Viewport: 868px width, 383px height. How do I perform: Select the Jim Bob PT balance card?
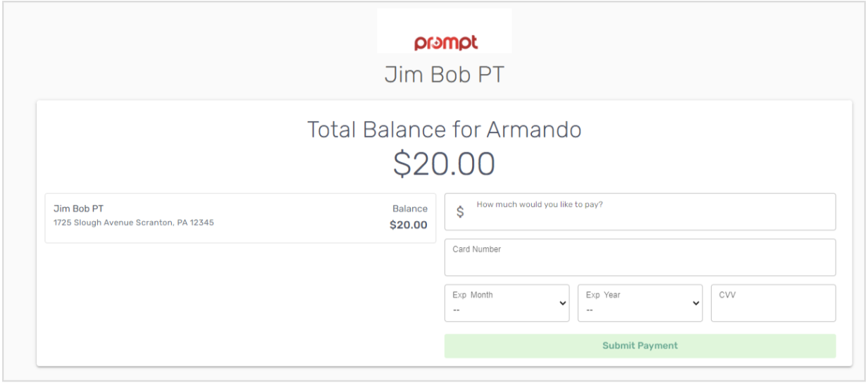tap(240, 218)
